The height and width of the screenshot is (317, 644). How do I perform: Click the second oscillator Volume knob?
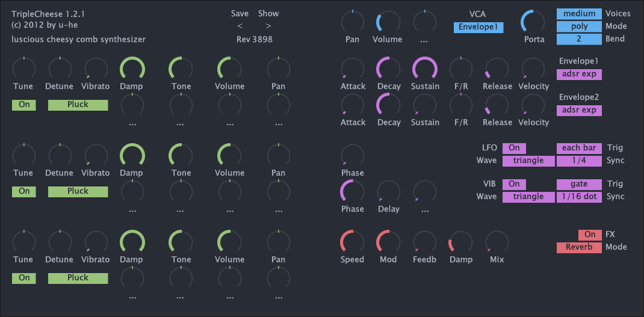(229, 155)
